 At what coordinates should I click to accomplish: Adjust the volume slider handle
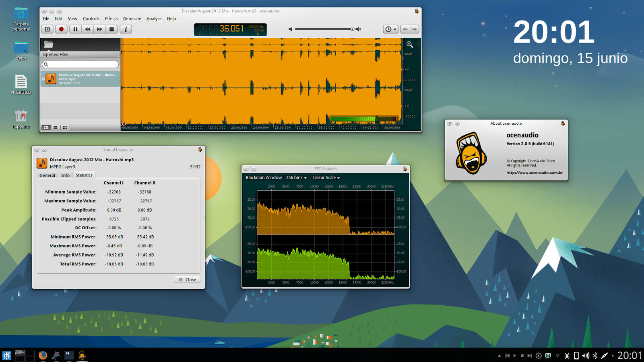click(x=352, y=29)
